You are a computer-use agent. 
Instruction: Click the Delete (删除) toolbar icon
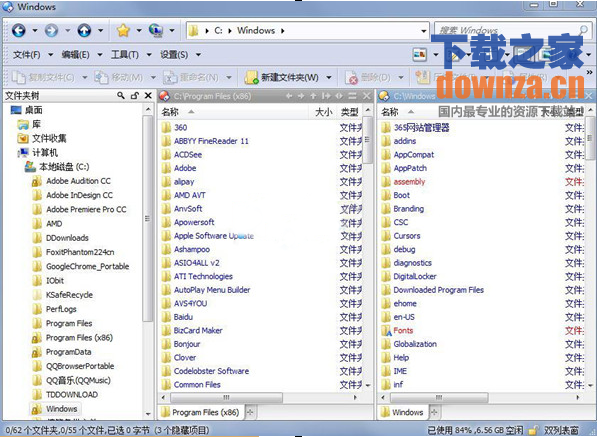pyautogui.click(x=351, y=77)
